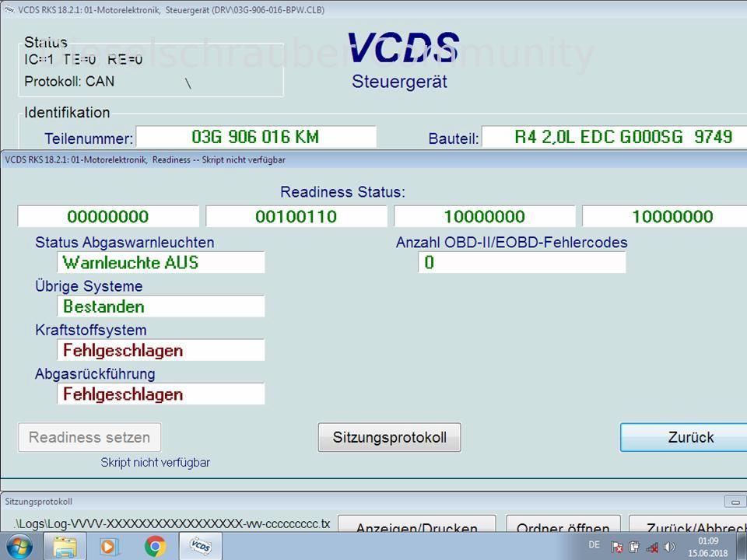This screenshot has width=747, height=560.
Task: Open the Windows Start menu
Action: (x=20, y=546)
